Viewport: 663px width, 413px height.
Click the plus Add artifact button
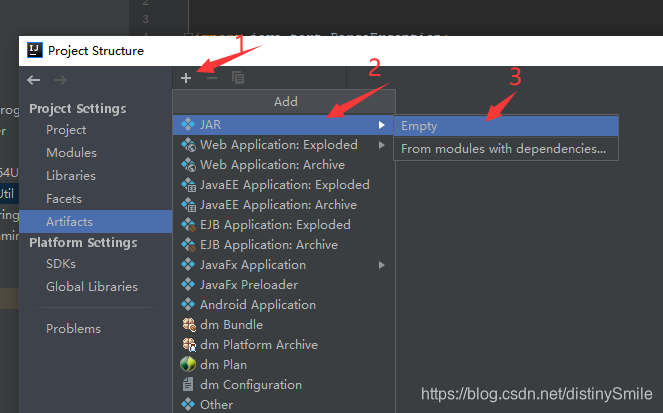[x=186, y=78]
